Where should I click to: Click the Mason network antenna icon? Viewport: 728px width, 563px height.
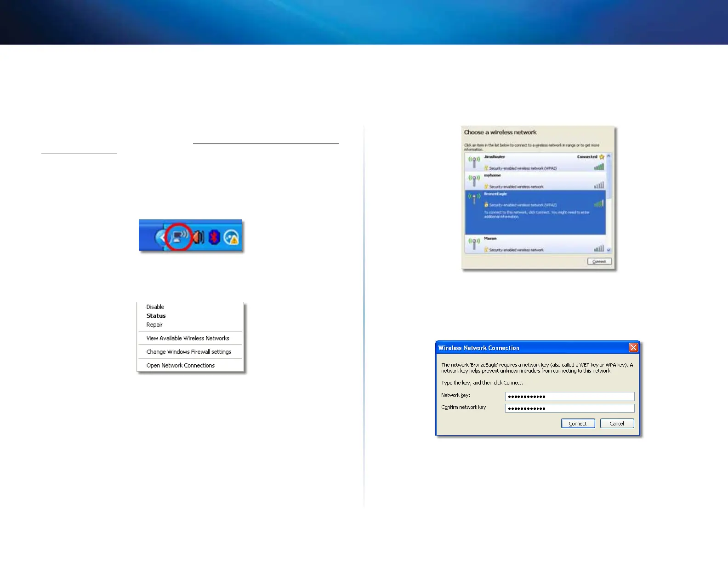[x=474, y=244]
